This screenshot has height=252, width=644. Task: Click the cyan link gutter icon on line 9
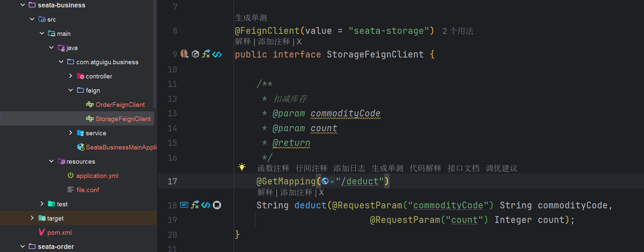(x=217, y=54)
